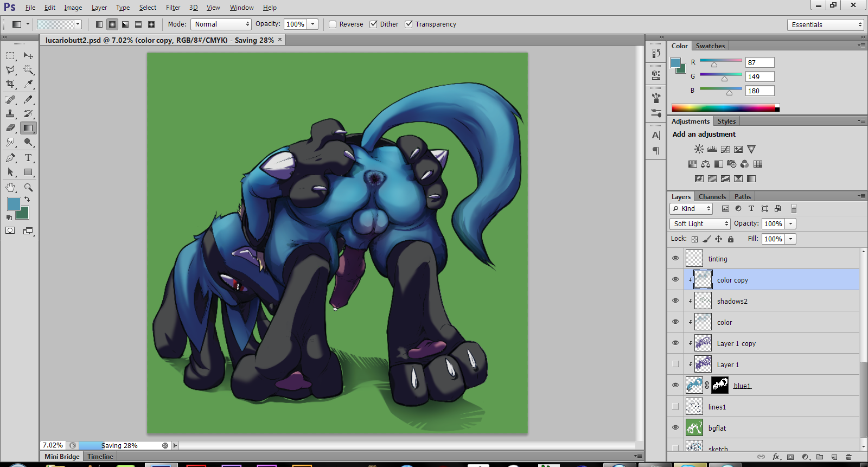The image size is (868, 467).
Task: Select the Healing Brush tool
Action: coord(10,100)
